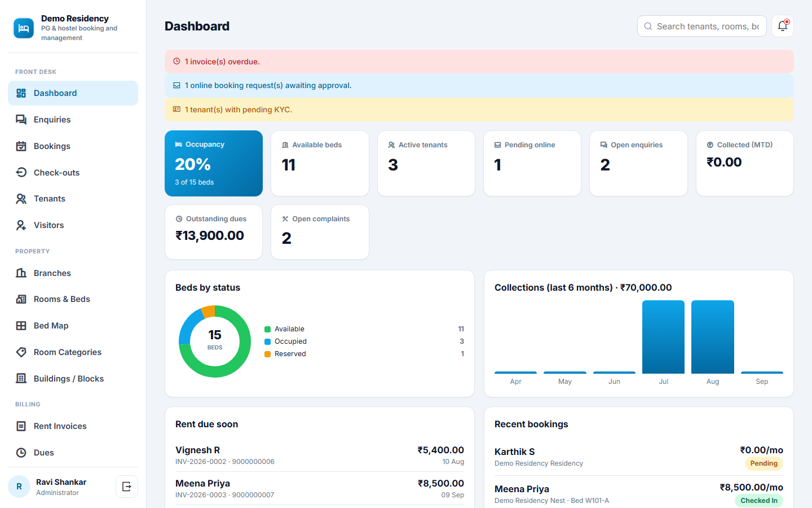Screen dimensions: 812x508
Task: Click the Pending status badge
Action: pyautogui.click(x=764, y=463)
